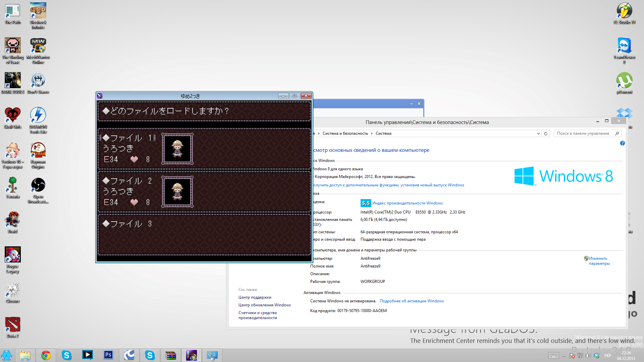Open Control Panel help question mark
Viewport: 644px width, 362px height.
[623, 143]
